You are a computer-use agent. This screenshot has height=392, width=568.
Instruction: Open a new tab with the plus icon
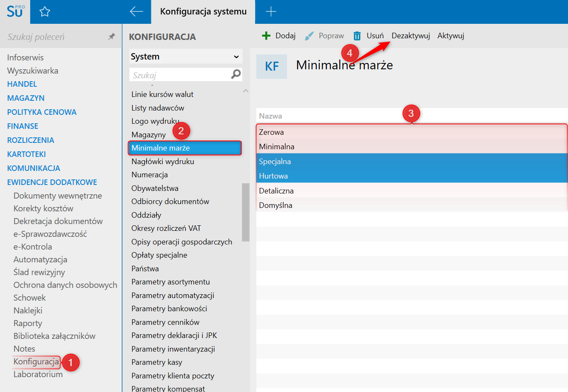coord(271,11)
